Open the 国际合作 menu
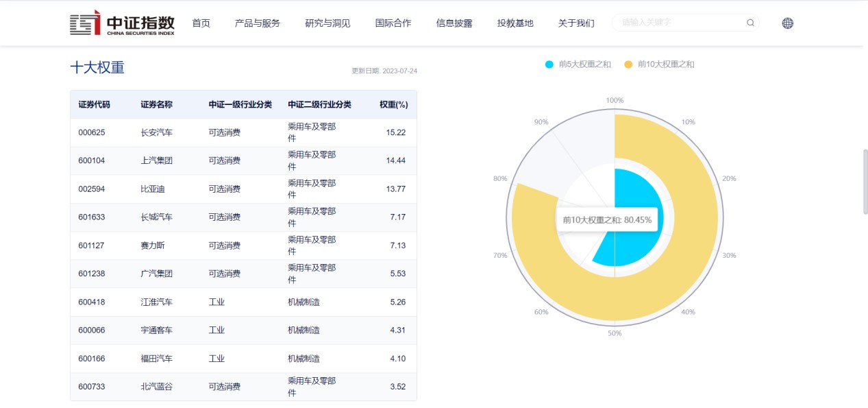This screenshot has height=408, width=868. click(x=393, y=23)
